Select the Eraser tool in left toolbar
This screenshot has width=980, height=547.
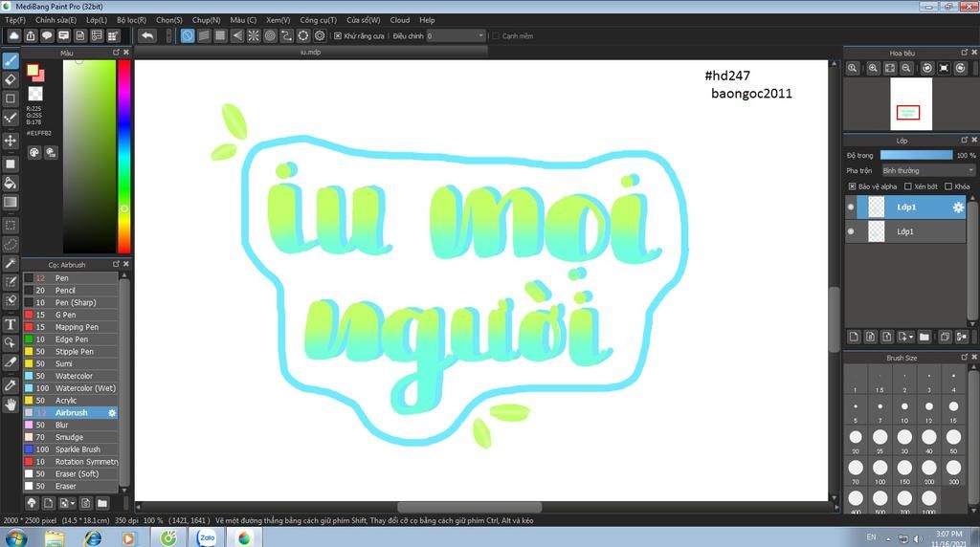coord(11,79)
